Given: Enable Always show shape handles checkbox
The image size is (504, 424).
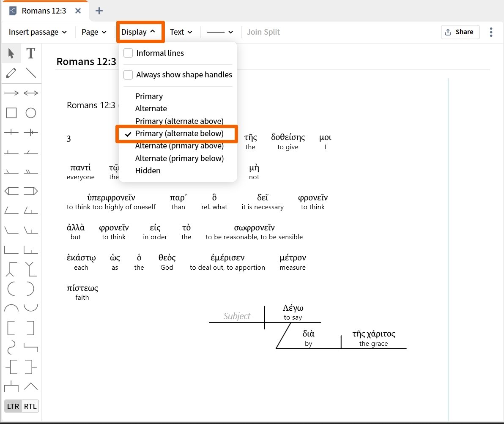Looking at the screenshot, I should tap(128, 75).
